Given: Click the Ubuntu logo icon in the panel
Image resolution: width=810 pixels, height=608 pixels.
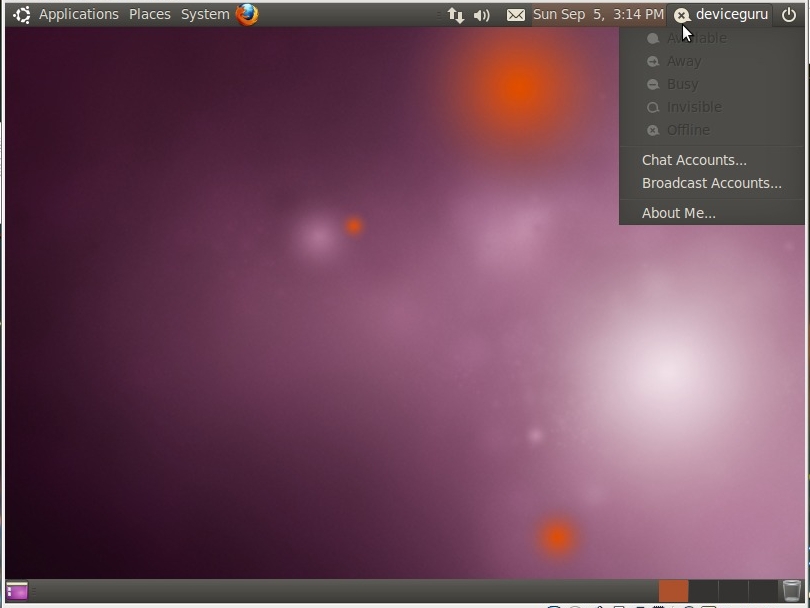Looking at the screenshot, I should click(x=22, y=14).
